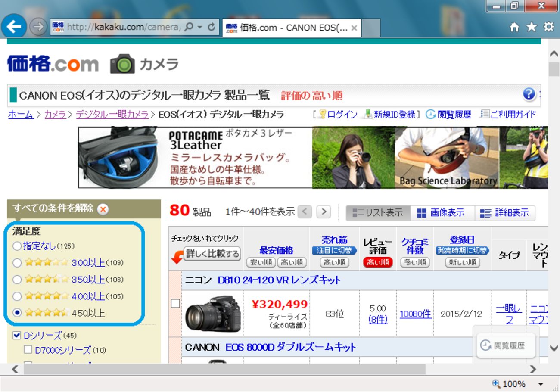Screen dimensions: 560x392
Task: Clear all conditions with the orange X icon
Action: [x=103, y=209]
